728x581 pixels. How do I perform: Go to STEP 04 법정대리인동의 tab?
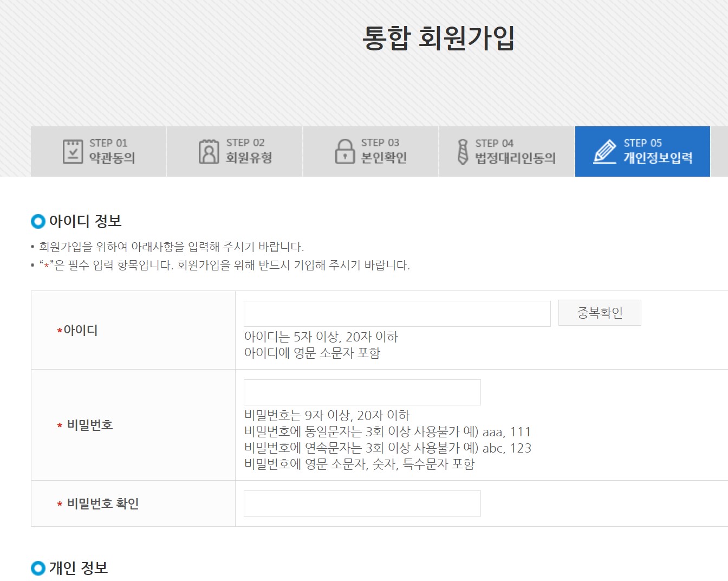pos(506,151)
